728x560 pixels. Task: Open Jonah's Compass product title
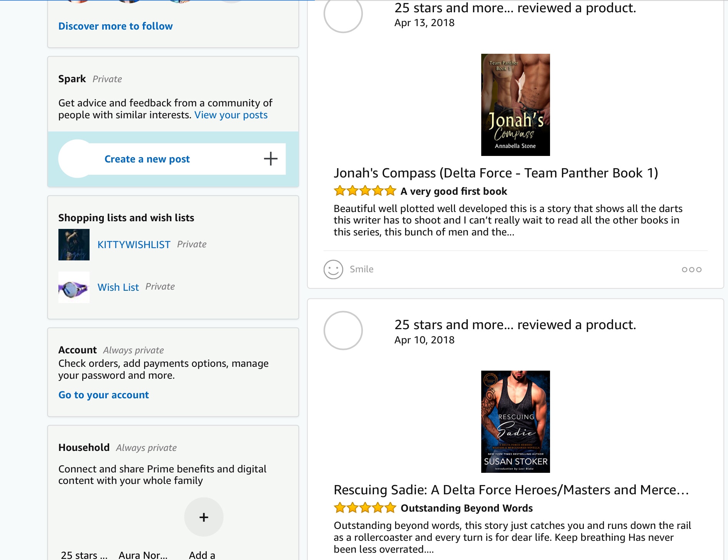495,173
